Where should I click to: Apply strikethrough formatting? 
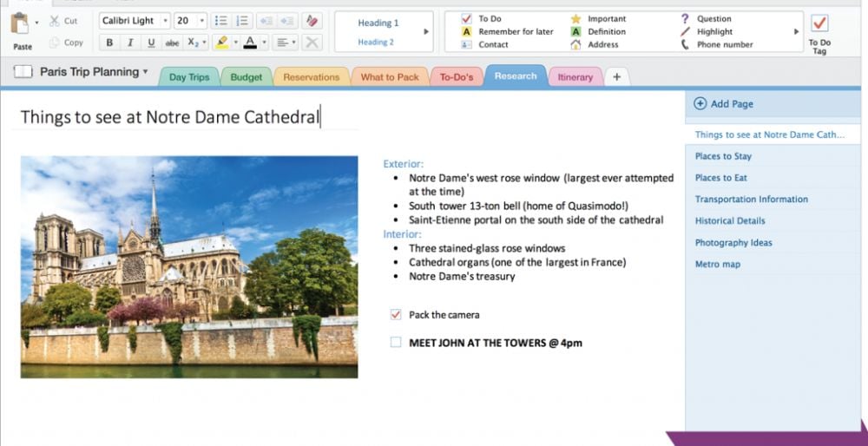(x=172, y=43)
